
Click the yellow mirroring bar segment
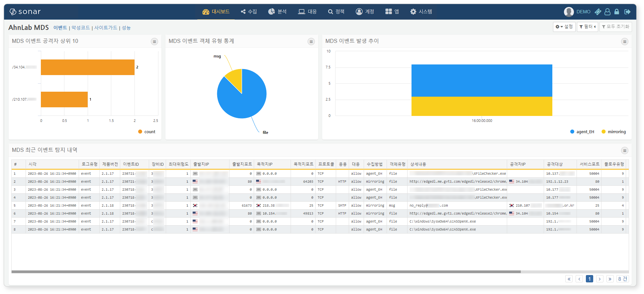482,106
